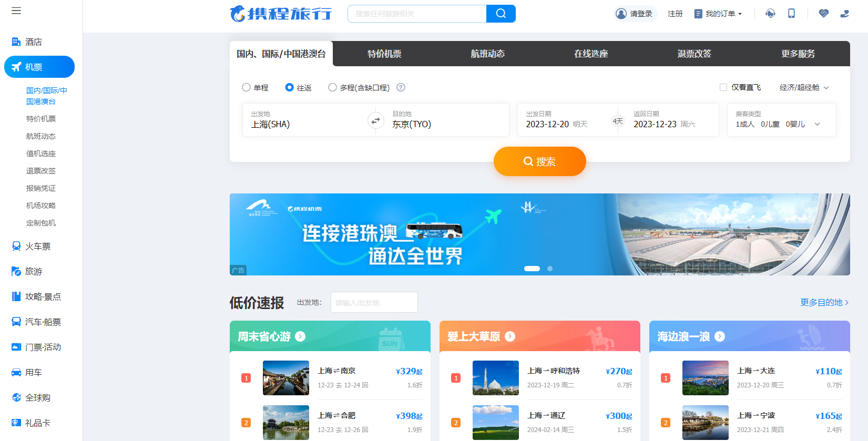Open 火车票 train tickets in sidebar
The width and height of the screenshot is (868, 441).
(39, 247)
